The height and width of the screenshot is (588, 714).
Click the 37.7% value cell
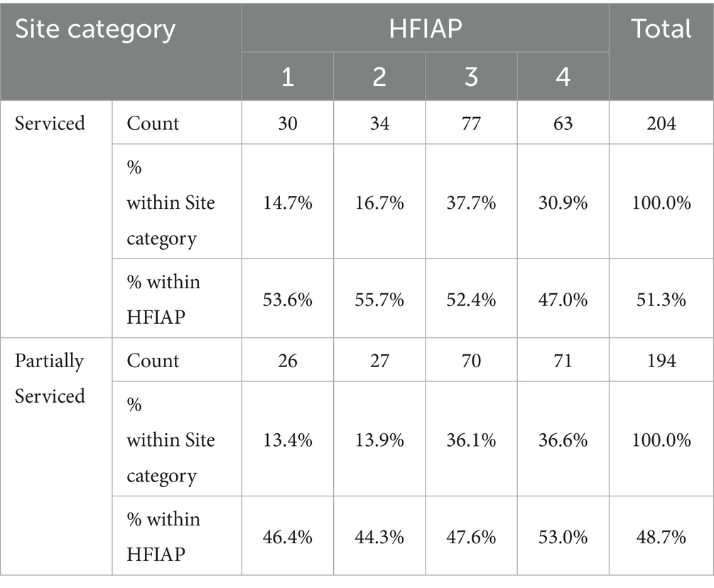click(471, 202)
